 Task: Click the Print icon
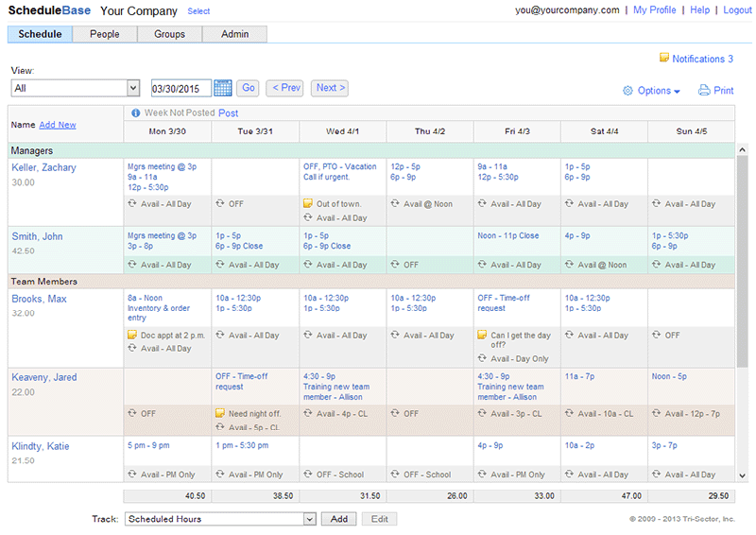703,91
